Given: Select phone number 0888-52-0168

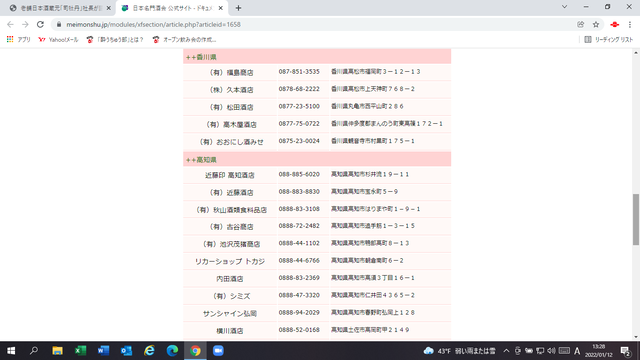Looking at the screenshot, I should (299, 330).
